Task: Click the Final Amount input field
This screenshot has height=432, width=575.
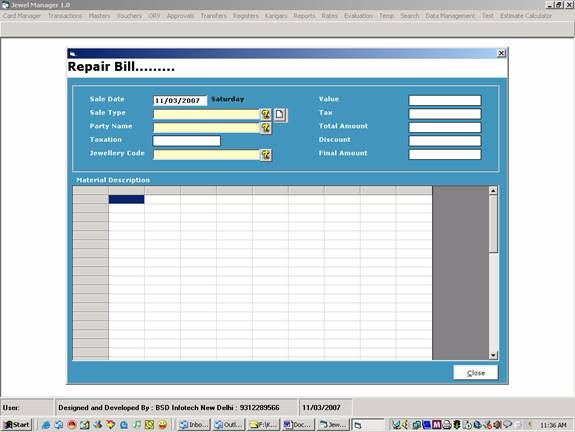Action: 444,154
